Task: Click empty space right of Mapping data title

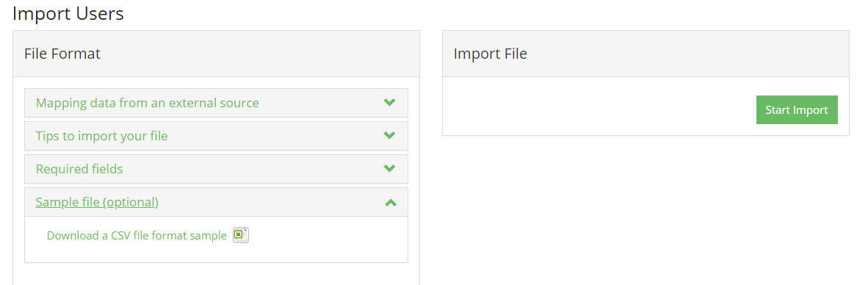Action: coord(321,103)
